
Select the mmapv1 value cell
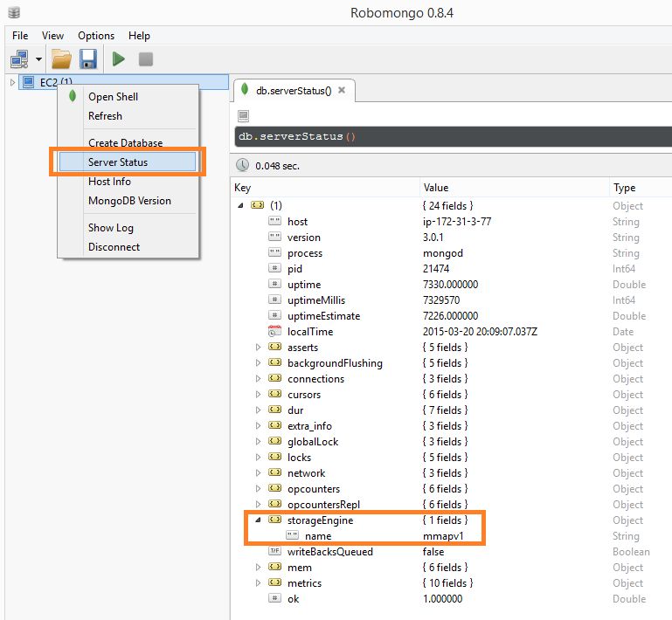[x=443, y=536]
